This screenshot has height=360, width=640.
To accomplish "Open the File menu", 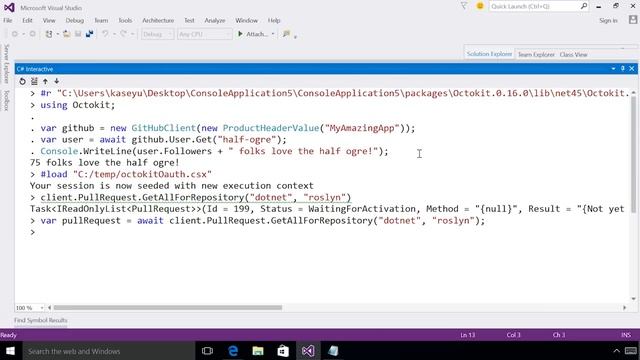I will pyautogui.click(x=8, y=20).
